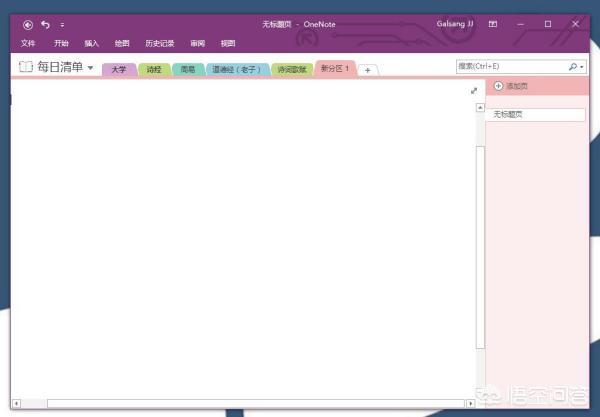Viewport: 600px width, 417px height.
Task: Click the Undo arrow in title bar
Action: pyautogui.click(x=45, y=24)
